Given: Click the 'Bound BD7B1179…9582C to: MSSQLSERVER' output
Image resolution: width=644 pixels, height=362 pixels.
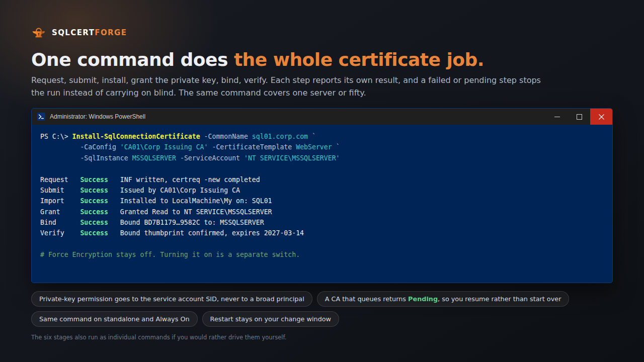Looking at the screenshot, I should (192, 222).
